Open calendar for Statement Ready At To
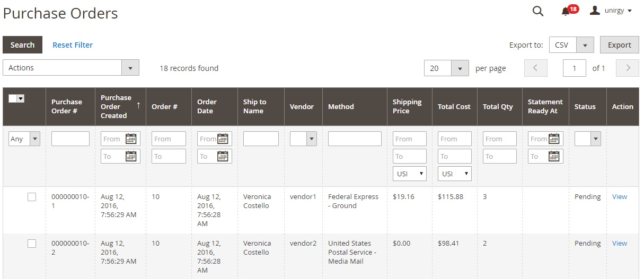The image size is (644, 279). click(554, 156)
